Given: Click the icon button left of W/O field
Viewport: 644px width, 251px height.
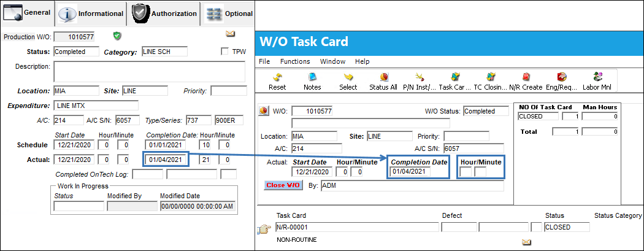Looking at the screenshot, I should [263, 110].
